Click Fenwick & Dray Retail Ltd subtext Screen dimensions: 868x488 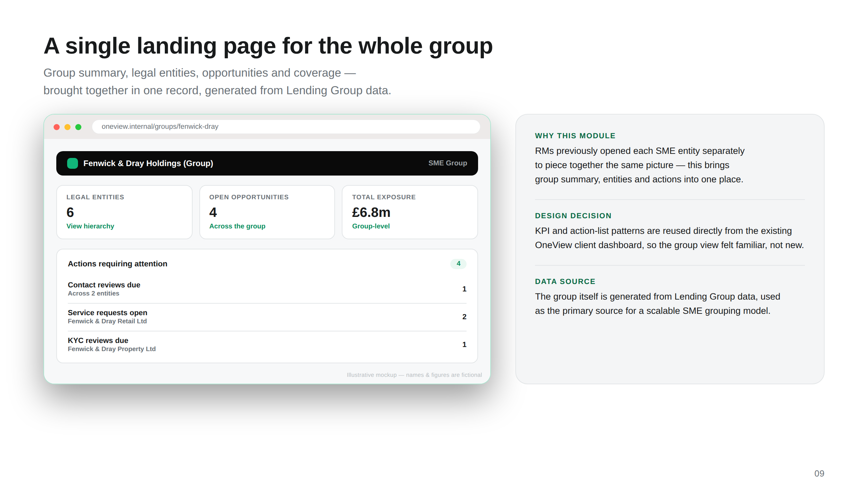tap(107, 321)
